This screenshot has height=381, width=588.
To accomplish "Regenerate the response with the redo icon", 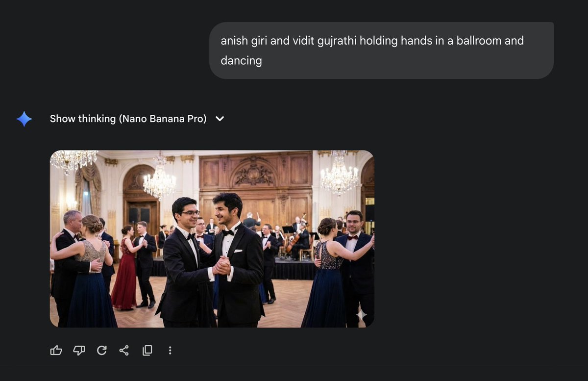I will pos(102,350).
